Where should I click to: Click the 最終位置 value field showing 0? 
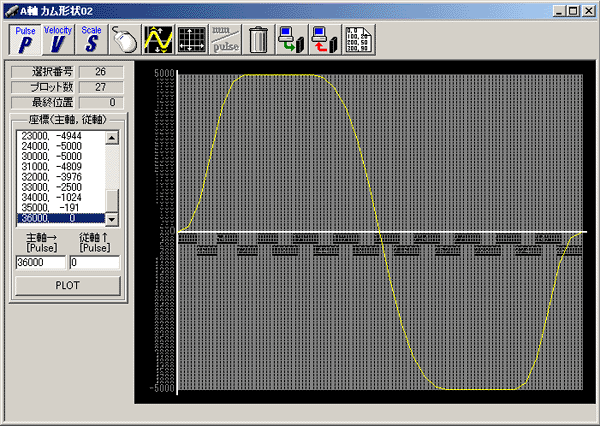[101, 103]
